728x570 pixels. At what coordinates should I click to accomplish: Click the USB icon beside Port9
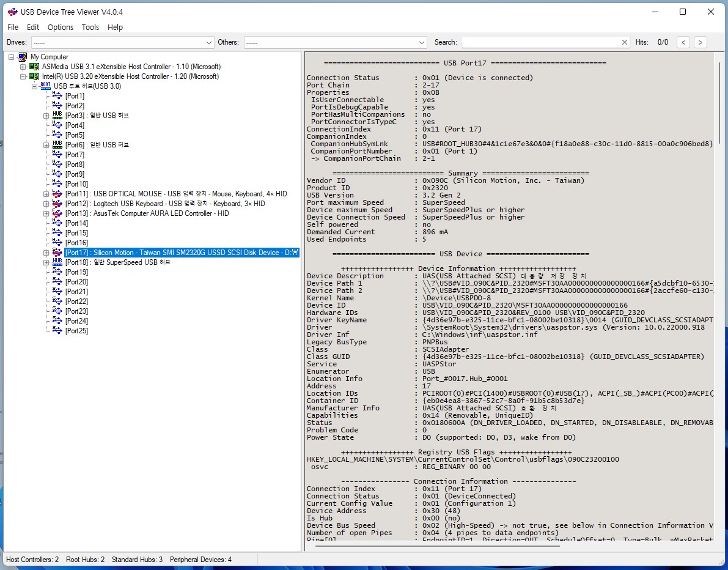coord(57,174)
